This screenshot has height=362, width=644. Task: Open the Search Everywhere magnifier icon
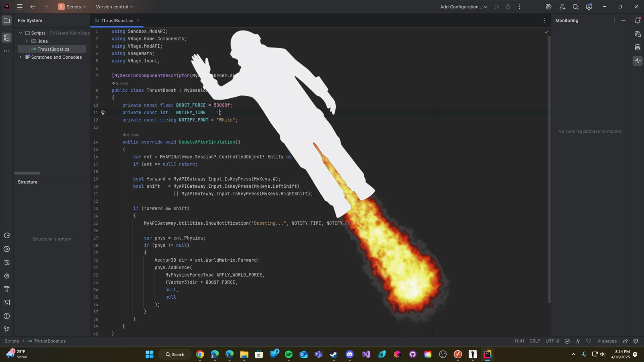point(576,7)
